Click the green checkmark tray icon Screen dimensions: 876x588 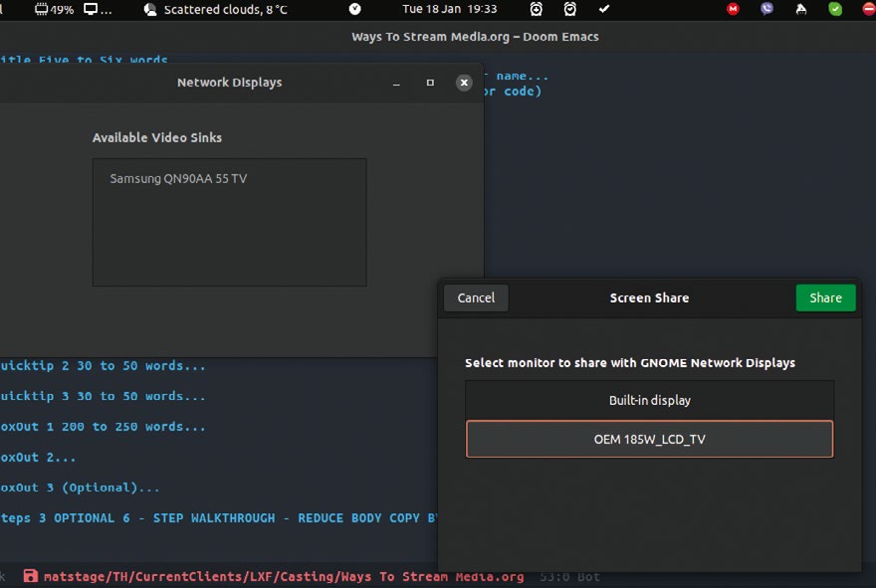click(x=835, y=9)
